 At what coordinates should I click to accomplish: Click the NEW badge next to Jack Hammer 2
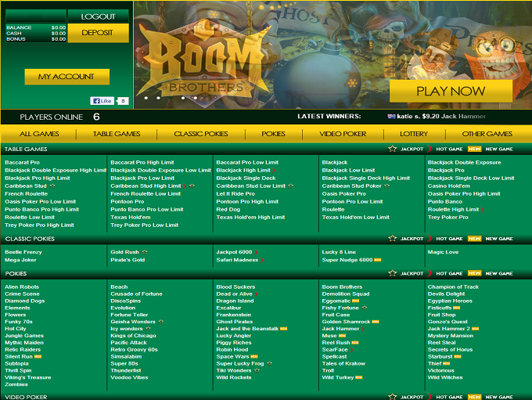click(476, 329)
